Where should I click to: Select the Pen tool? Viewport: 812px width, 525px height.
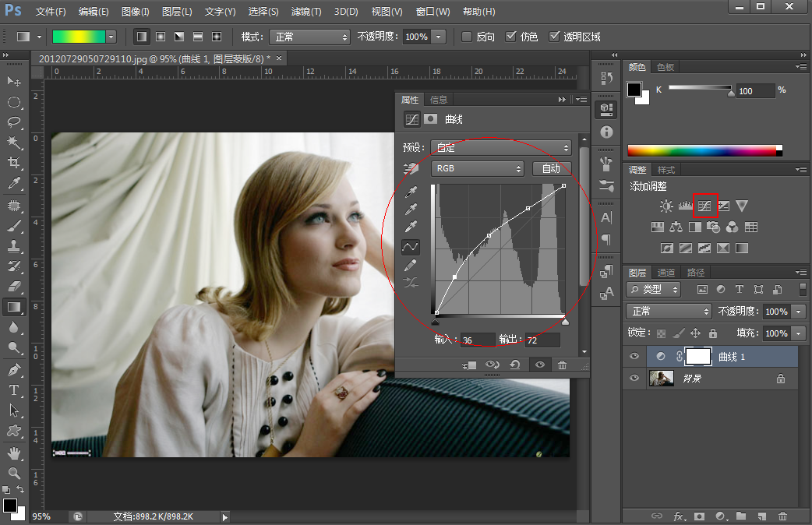point(14,370)
